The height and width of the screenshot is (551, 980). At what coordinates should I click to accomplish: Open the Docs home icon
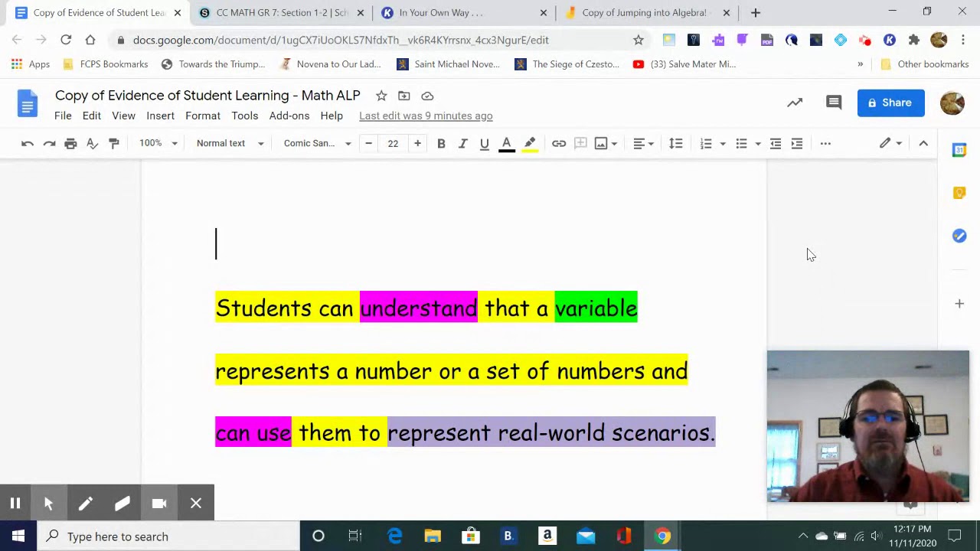[28, 104]
